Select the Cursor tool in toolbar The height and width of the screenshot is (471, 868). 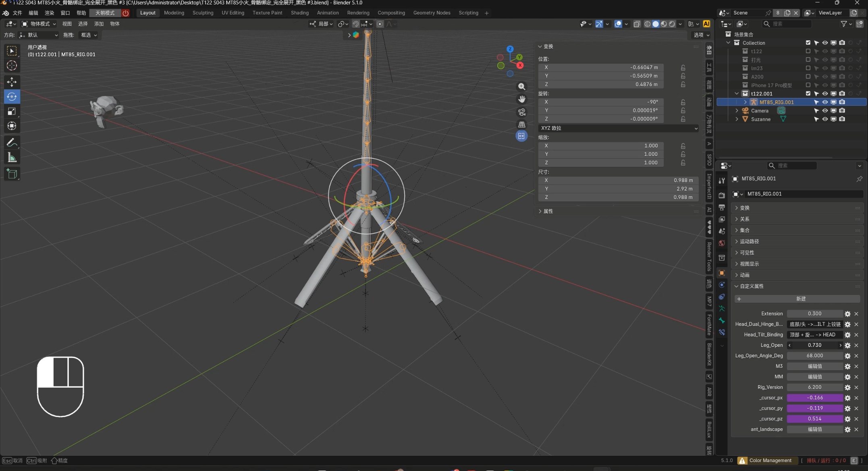coord(12,65)
